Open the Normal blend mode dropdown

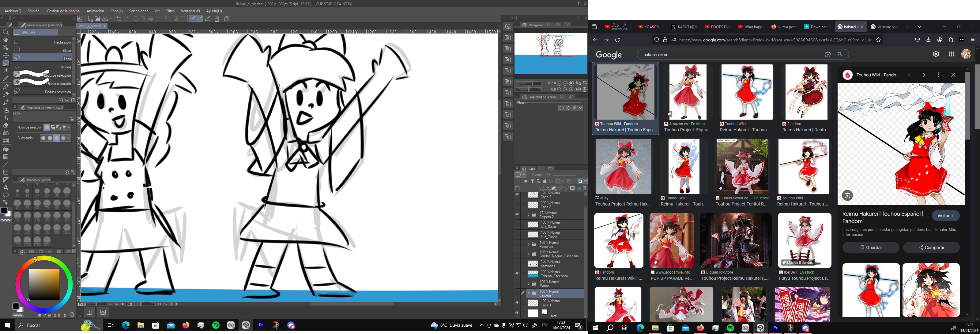click(x=541, y=175)
